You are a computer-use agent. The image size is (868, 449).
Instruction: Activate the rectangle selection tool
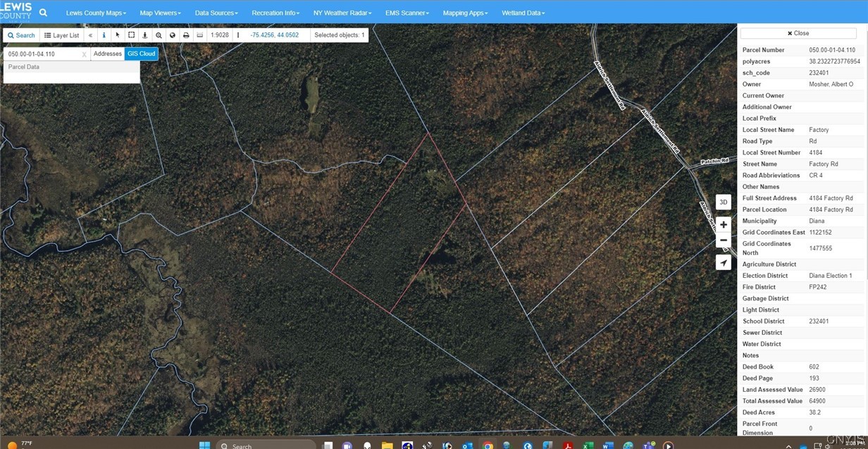point(131,35)
